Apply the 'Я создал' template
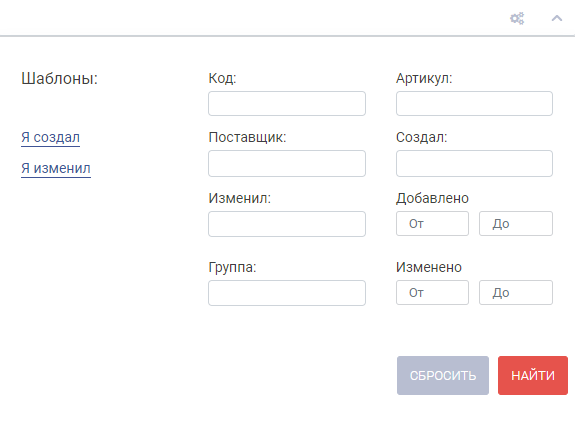The width and height of the screenshot is (575, 424). 50,137
